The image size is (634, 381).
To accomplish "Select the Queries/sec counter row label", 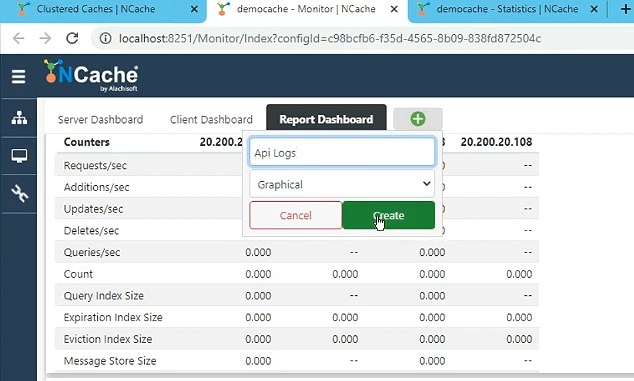I will [x=92, y=252].
